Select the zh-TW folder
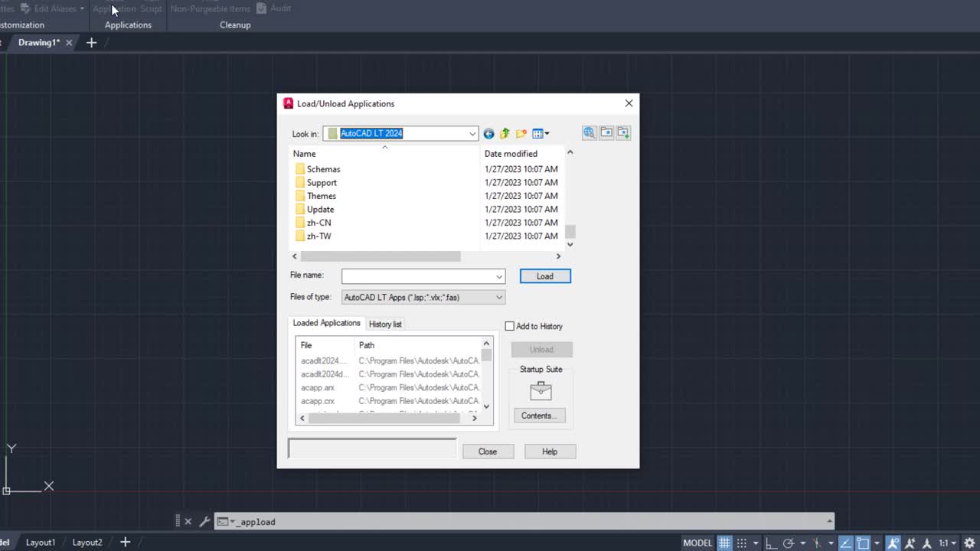Screen dimensions: 980x551 point(313,236)
